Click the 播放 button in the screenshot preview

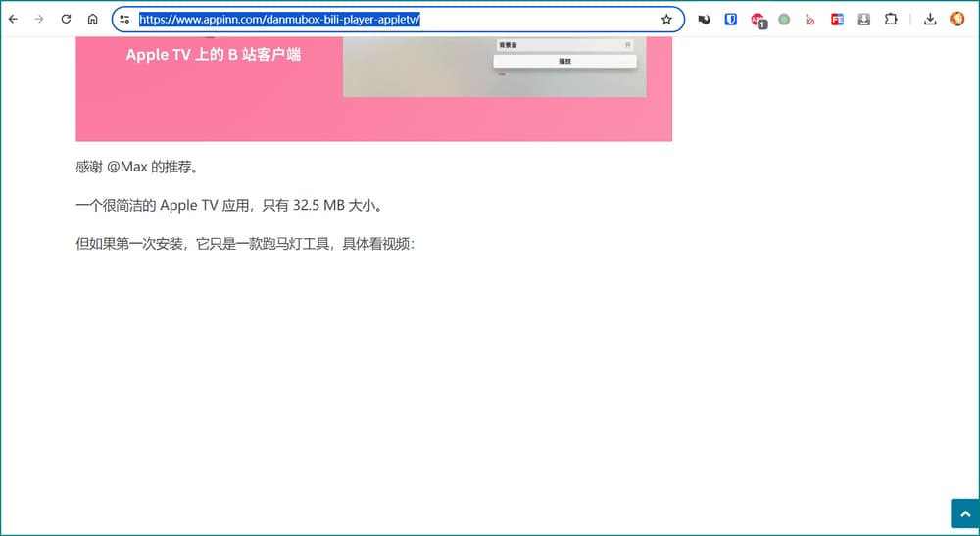coord(564,61)
